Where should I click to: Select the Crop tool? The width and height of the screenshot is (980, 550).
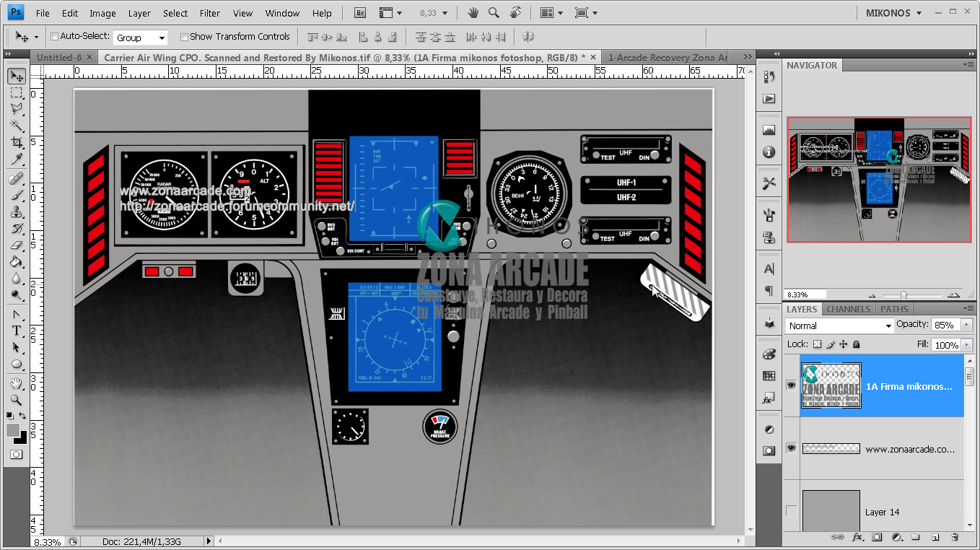coord(17,142)
